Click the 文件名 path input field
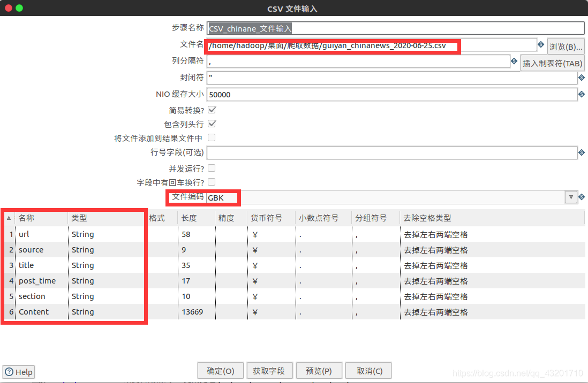Viewport: 588px width, 383px height. pyautogui.click(x=372, y=45)
